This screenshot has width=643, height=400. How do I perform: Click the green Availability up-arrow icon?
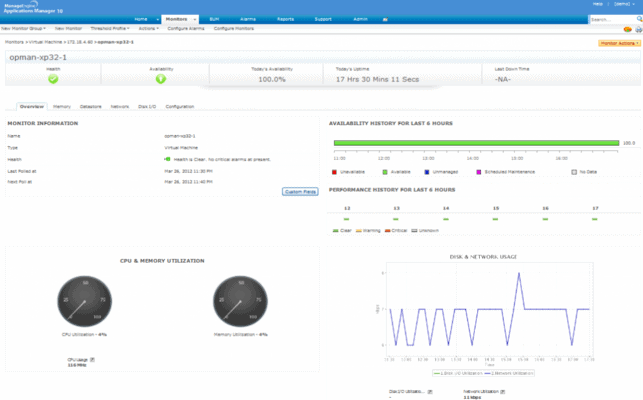[x=161, y=79]
